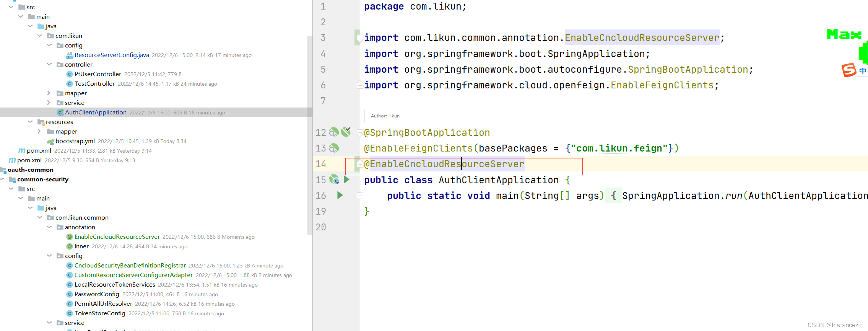The image size is (868, 331).
Task: Click the run gutter icon on line 15
Action: [x=347, y=179]
